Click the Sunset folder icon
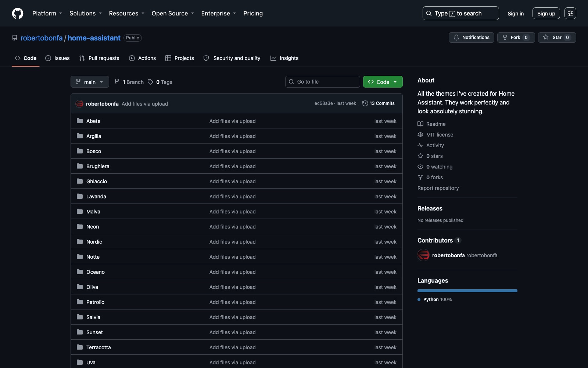The image size is (588, 368). [80, 332]
